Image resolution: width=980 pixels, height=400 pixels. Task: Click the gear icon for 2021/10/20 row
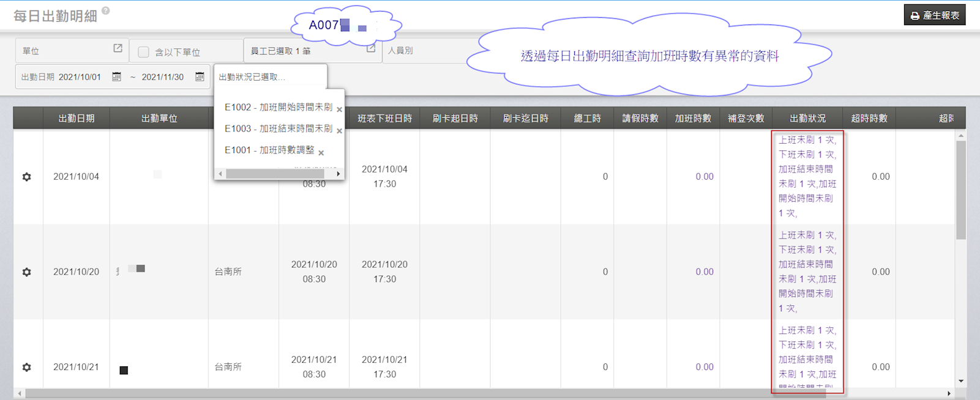pos(27,272)
